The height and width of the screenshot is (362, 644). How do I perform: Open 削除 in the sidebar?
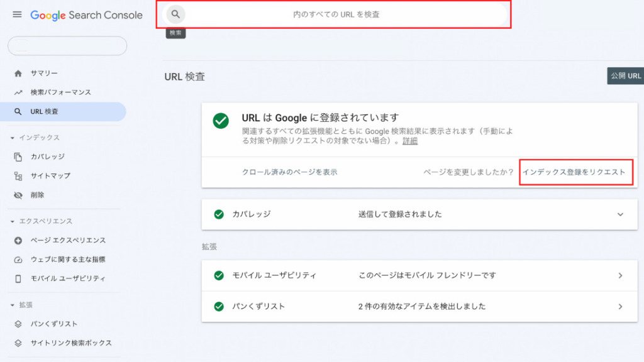pyautogui.click(x=37, y=195)
